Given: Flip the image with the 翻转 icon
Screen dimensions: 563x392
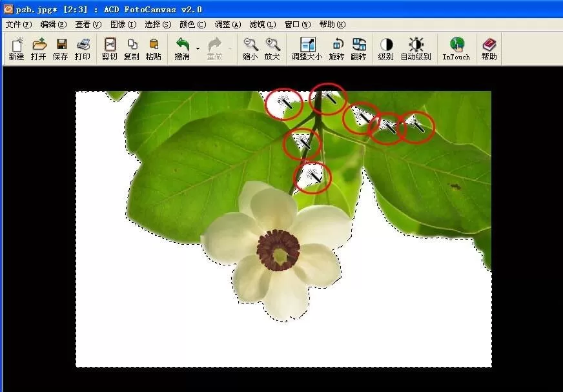Looking at the screenshot, I should pos(359,49).
